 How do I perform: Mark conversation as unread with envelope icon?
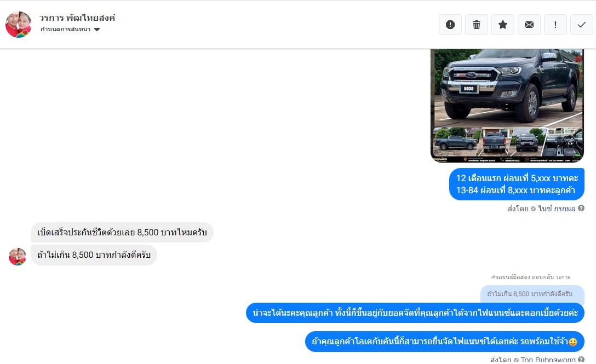529,25
